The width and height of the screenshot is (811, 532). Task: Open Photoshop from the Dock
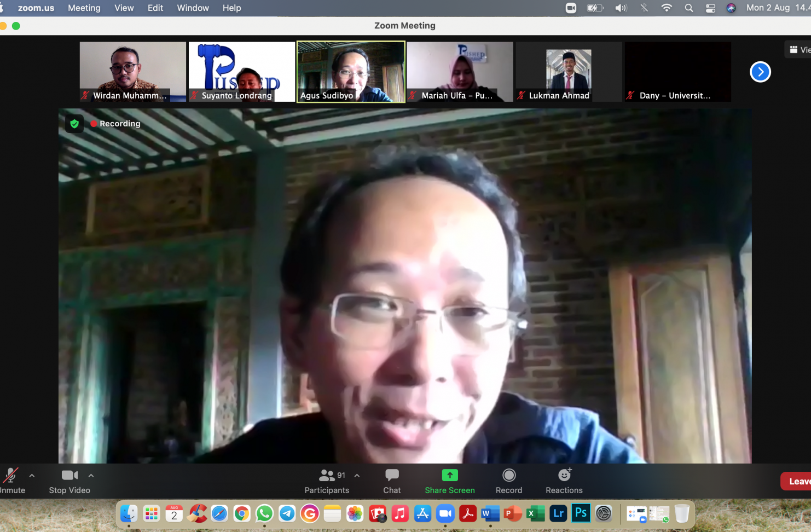[581, 513]
